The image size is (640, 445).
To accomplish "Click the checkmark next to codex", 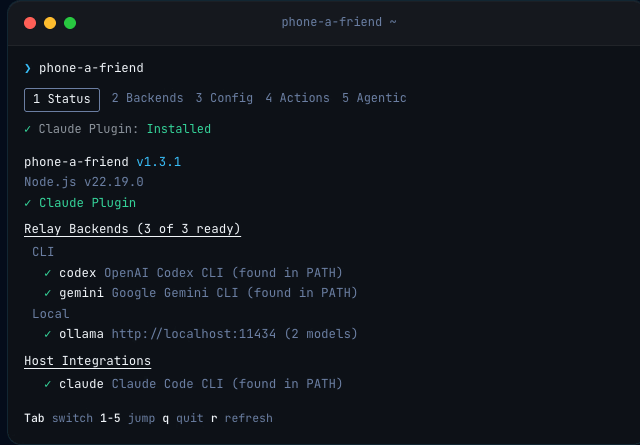I will tap(48, 273).
